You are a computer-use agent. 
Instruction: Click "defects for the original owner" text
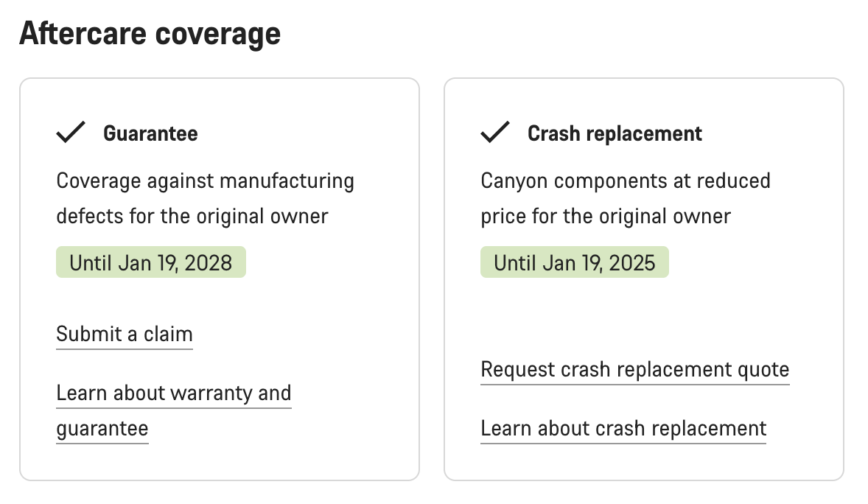[x=192, y=216]
